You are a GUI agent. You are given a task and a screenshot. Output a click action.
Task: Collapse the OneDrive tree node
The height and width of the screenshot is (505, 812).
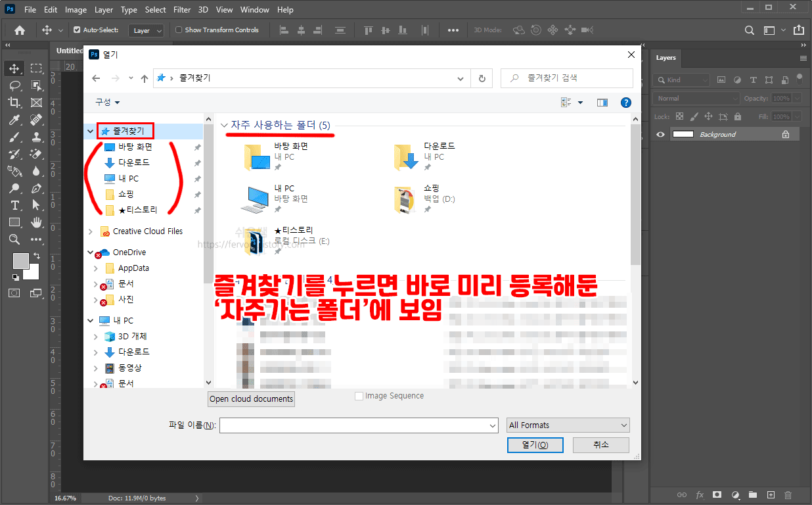91,252
